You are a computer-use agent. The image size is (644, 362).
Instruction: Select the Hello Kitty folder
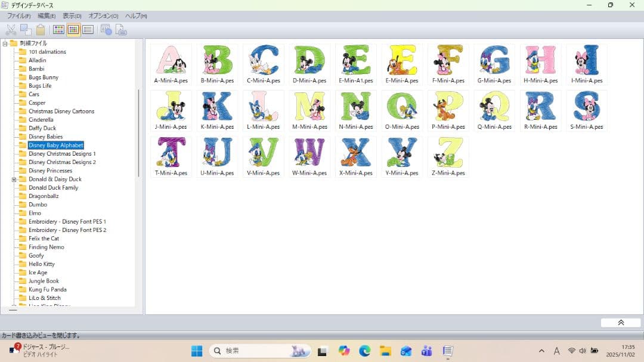click(x=41, y=264)
